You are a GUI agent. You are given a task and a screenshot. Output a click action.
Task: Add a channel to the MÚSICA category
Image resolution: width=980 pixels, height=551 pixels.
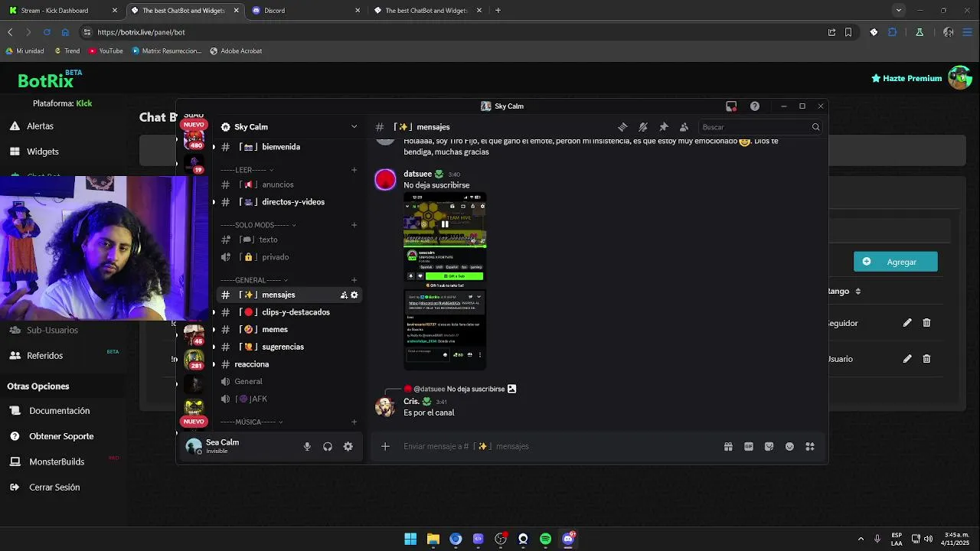[x=354, y=422]
